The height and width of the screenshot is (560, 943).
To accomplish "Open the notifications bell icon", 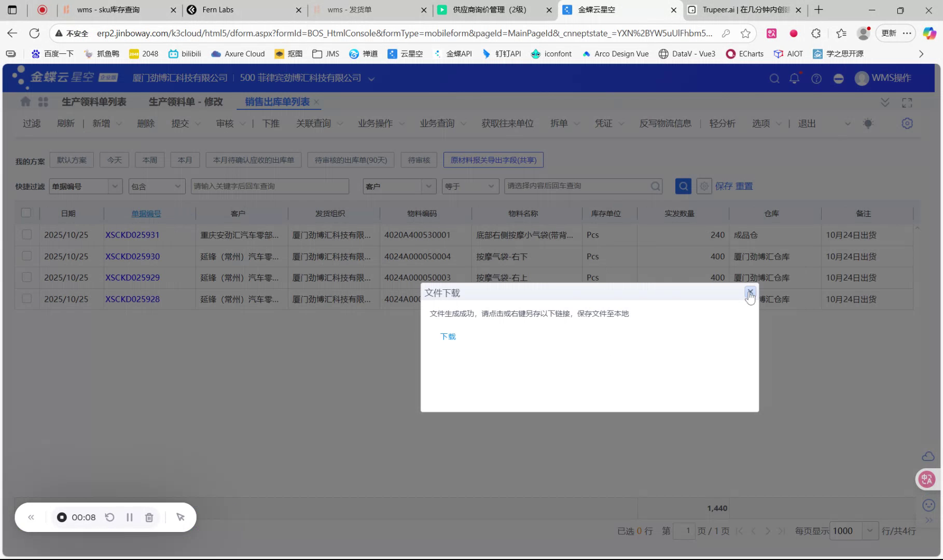I will click(794, 78).
